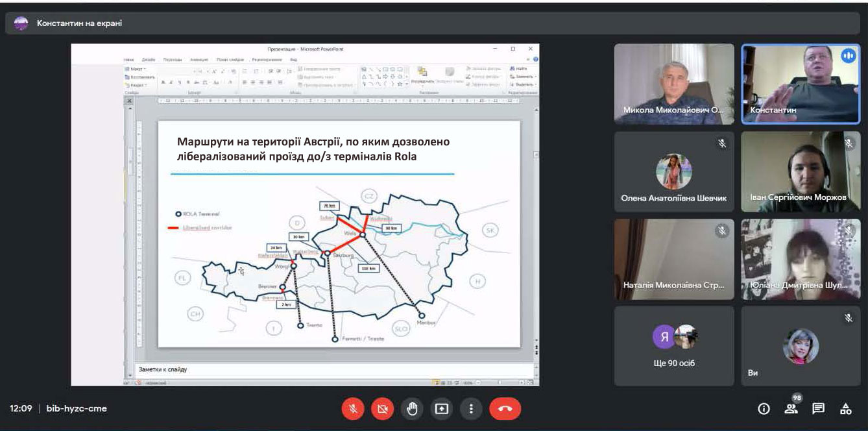Switch to the Дизайн ribbon tab
The width and height of the screenshot is (868, 431).
click(149, 59)
